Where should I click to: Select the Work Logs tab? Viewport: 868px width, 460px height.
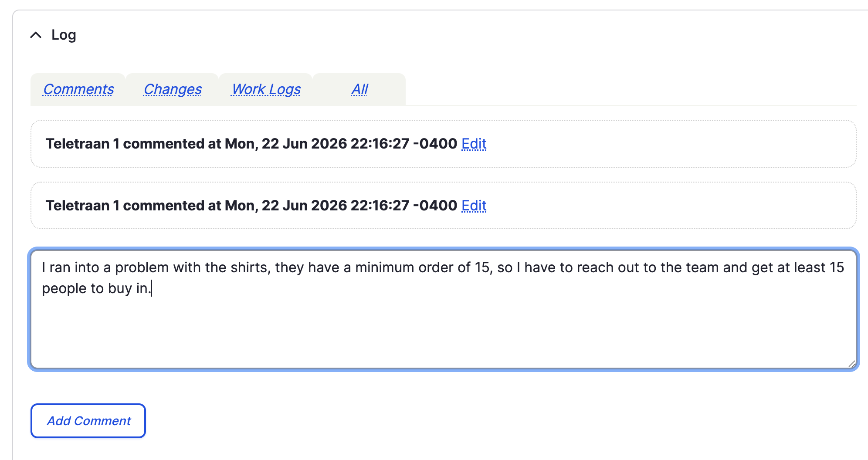(x=266, y=89)
